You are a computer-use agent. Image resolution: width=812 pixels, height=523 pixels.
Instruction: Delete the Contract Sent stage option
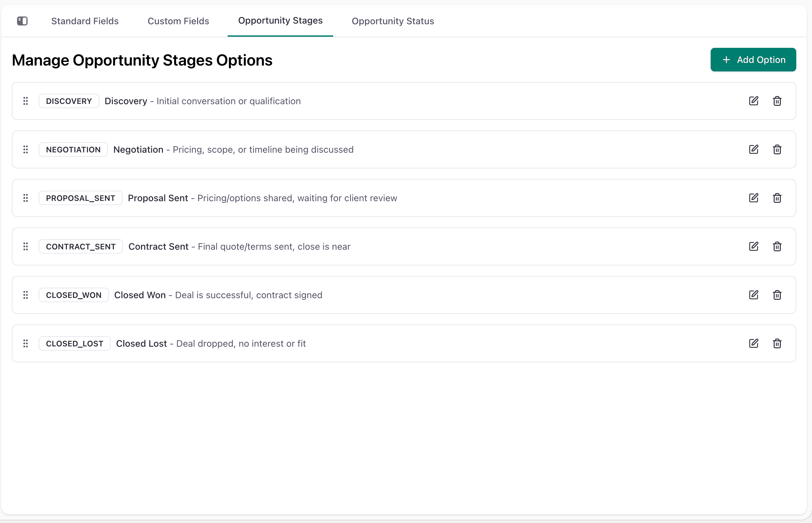(x=777, y=246)
